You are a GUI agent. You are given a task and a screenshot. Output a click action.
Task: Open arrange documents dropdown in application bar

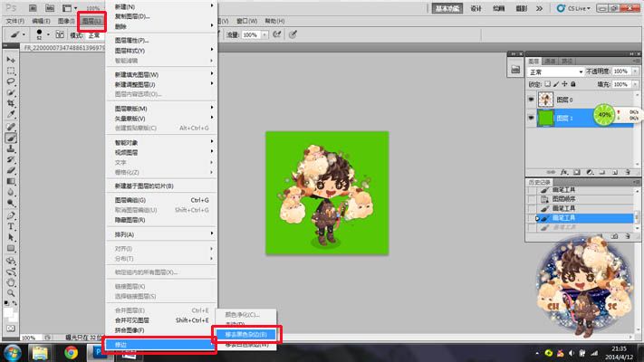coord(69,8)
